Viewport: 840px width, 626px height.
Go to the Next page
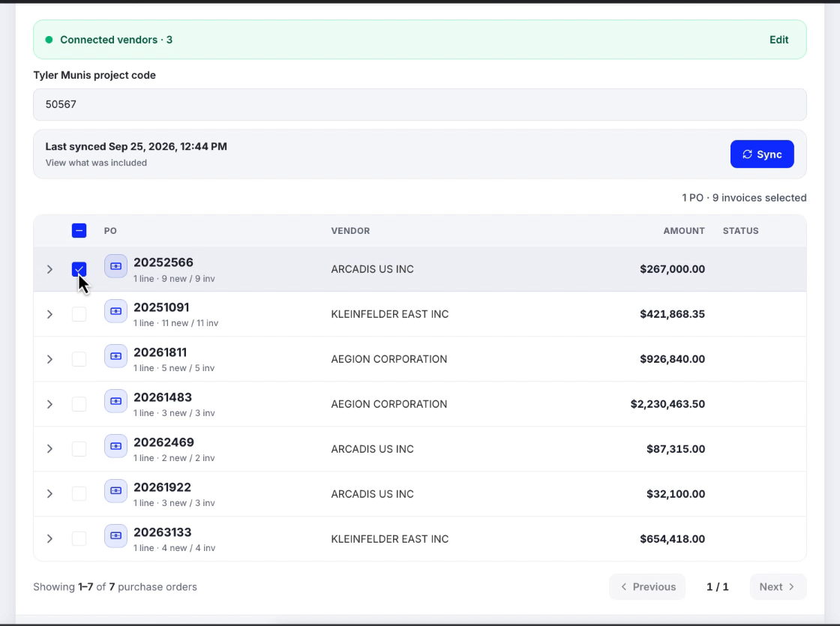pos(778,587)
